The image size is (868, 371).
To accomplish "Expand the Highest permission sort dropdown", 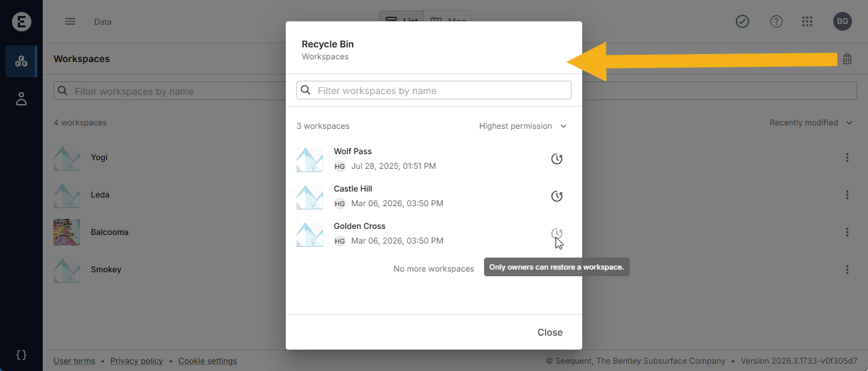I will [522, 126].
